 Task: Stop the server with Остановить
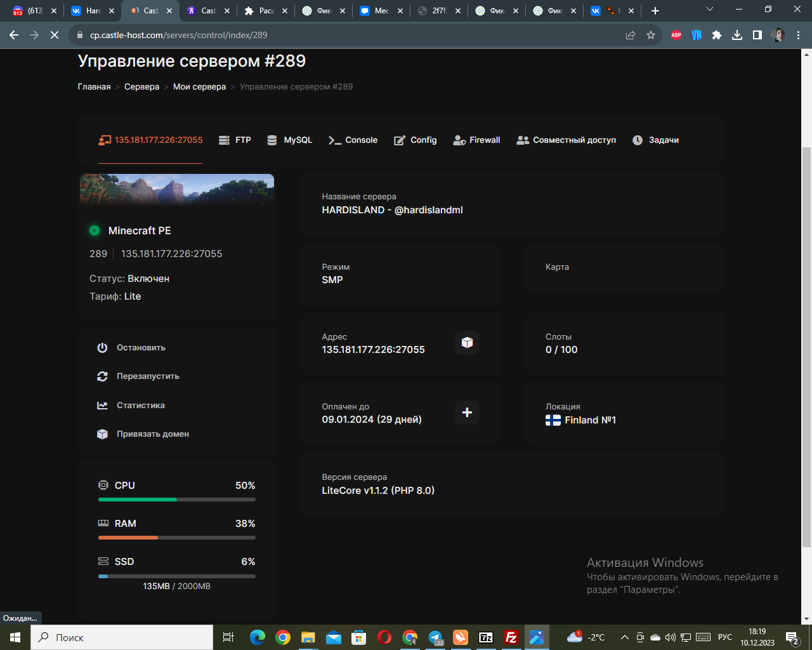pyautogui.click(x=131, y=348)
